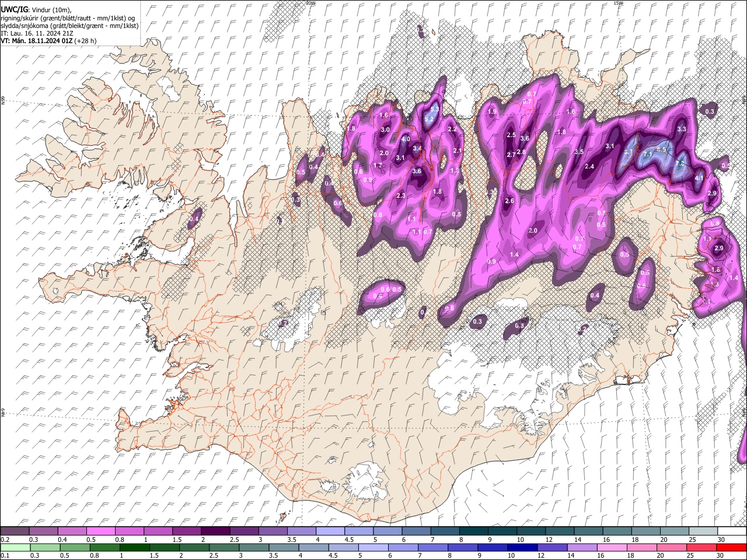Click the 5.2 precipitation value on the map
747x560 pixels.
coord(429,119)
